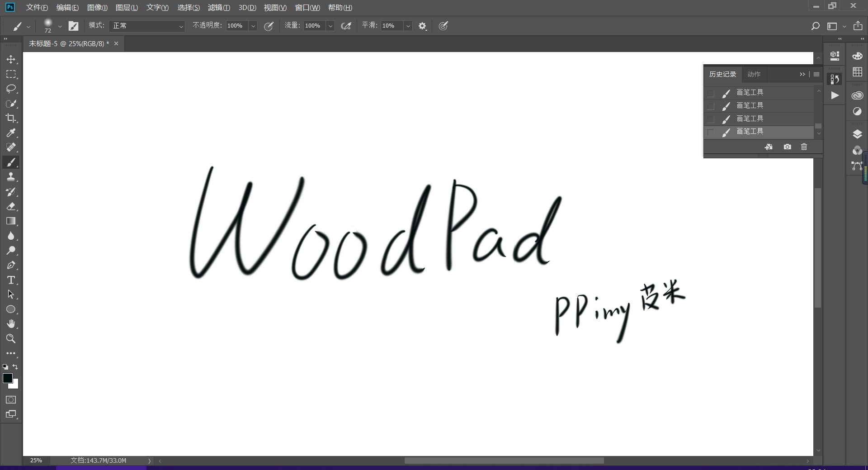868x470 pixels.
Task: Open the Paths panel icon
Action: pos(857,166)
